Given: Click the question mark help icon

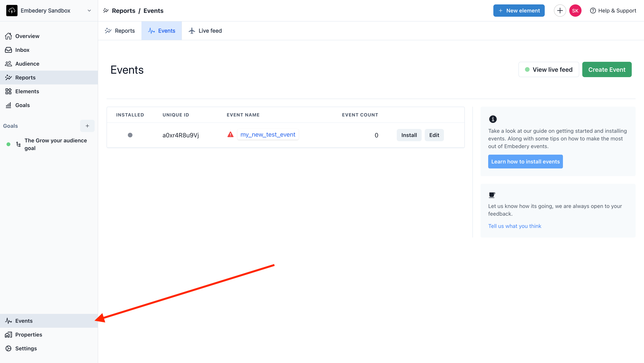Looking at the screenshot, I should tap(593, 11).
